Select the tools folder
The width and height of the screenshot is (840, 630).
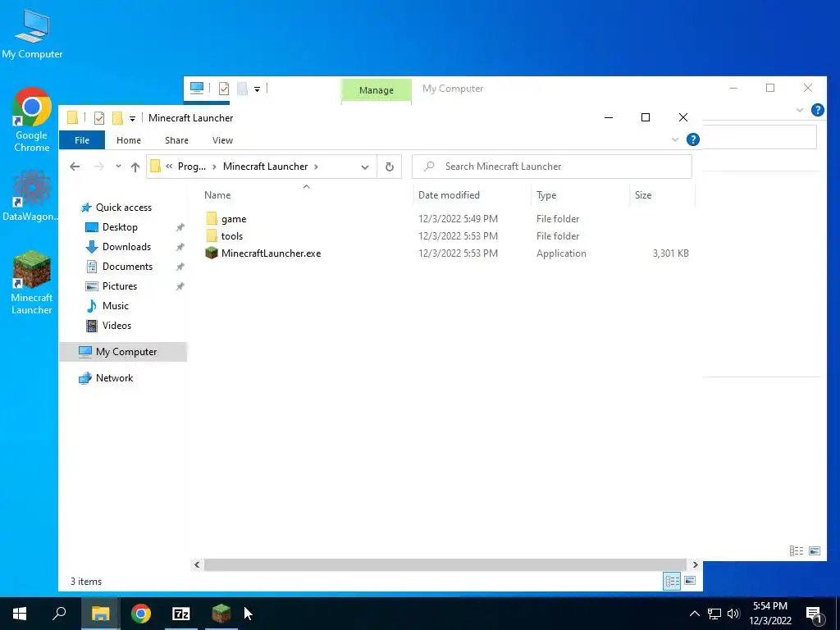pos(232,236)
